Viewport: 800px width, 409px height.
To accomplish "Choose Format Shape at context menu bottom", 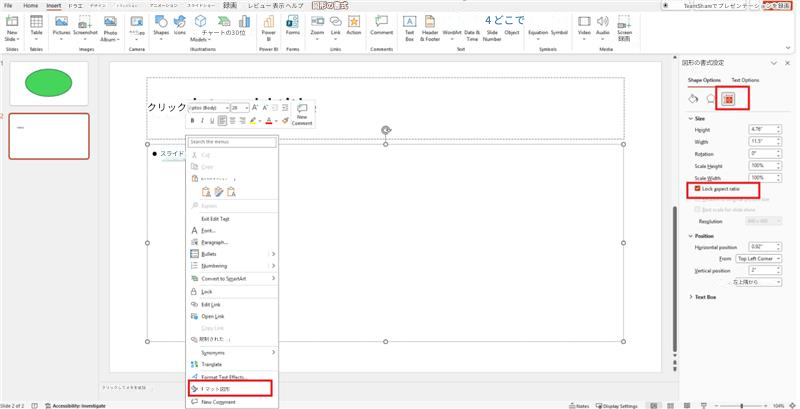I will (232, 389).
